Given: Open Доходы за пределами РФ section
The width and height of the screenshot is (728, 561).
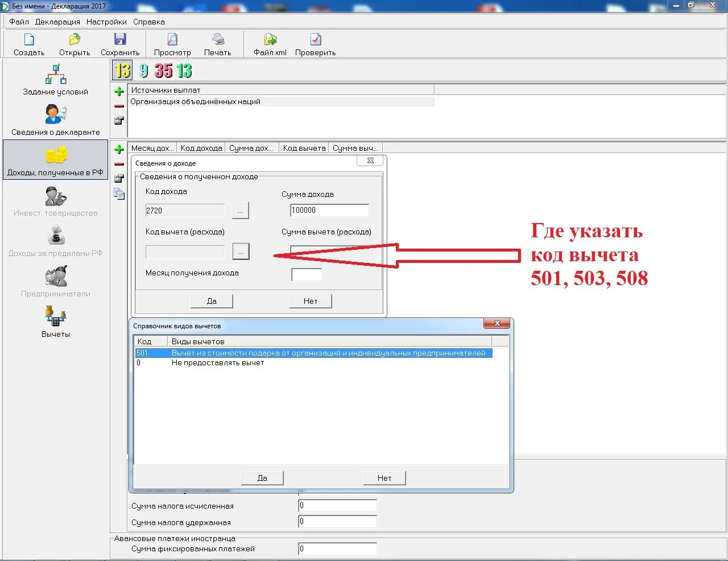Looking at the screenshot, I should click(56, 242).
